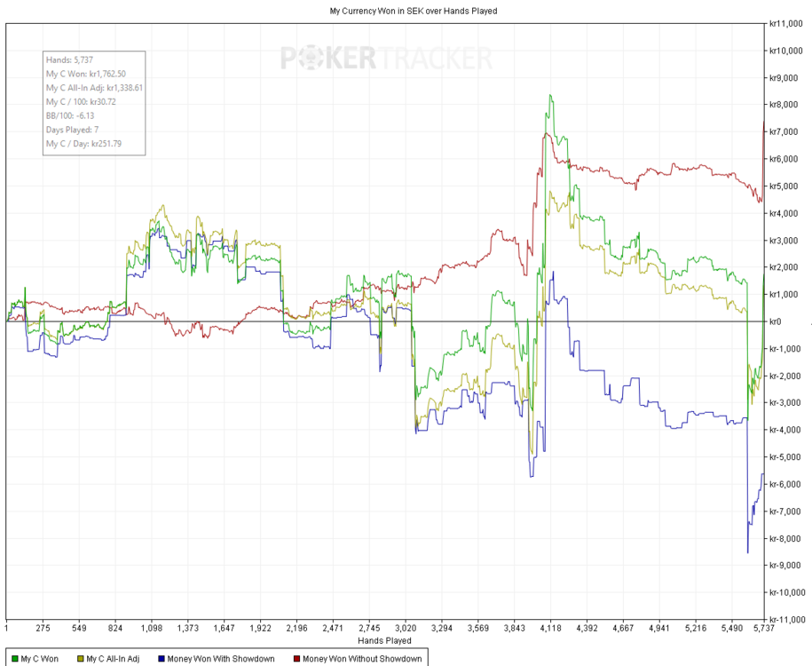The width and height of the screenshot is (812, 666).
Task: Click the 4,118 tick on the x-axis
Action: pos(551,628)
